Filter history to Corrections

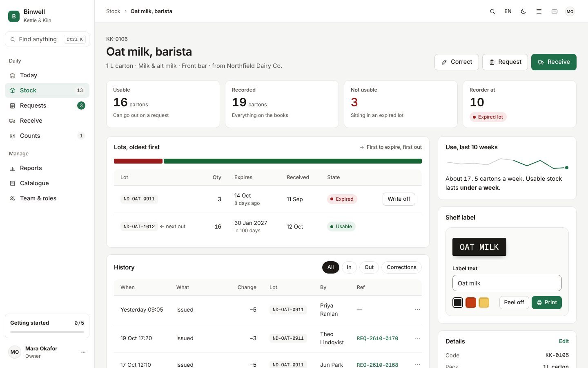tap(401, 267)
